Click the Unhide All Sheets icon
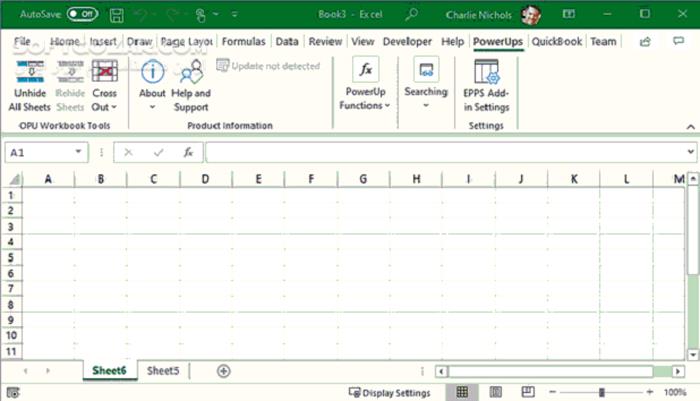 pos(30,71)
